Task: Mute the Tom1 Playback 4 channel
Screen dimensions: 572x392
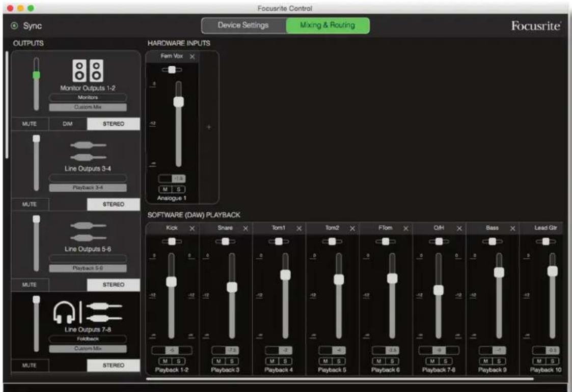Action: 272,361
